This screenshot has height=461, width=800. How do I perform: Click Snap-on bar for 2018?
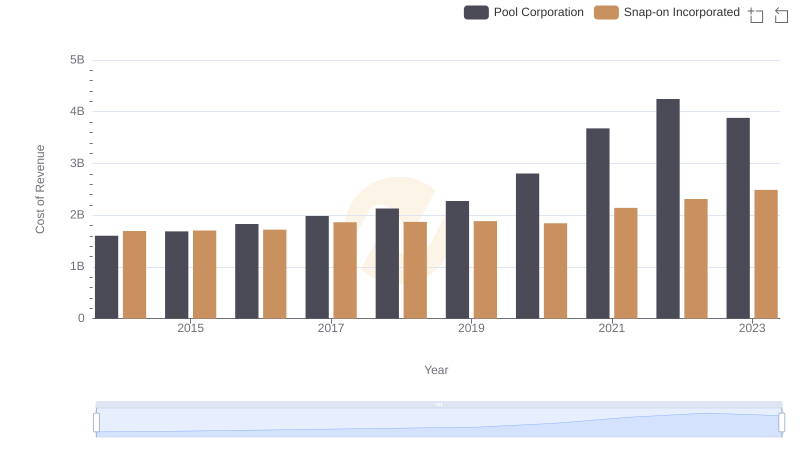pos(415,270)
